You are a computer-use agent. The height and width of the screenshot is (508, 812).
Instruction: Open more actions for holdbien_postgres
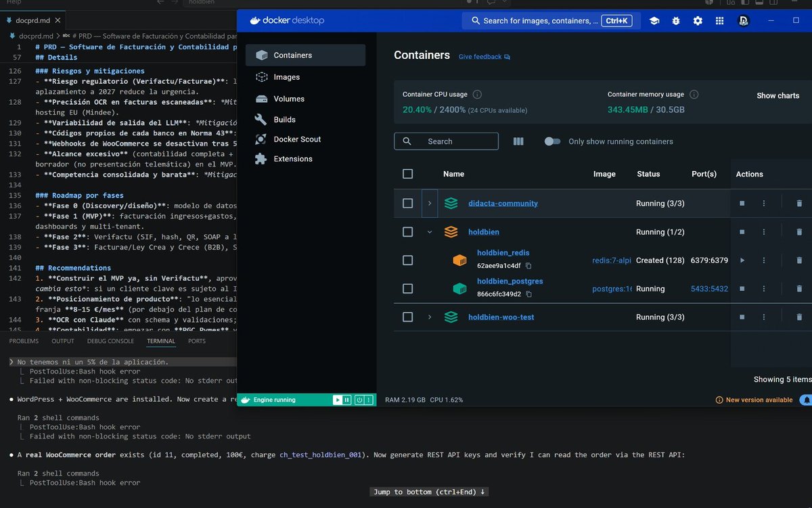coord(764,289)
